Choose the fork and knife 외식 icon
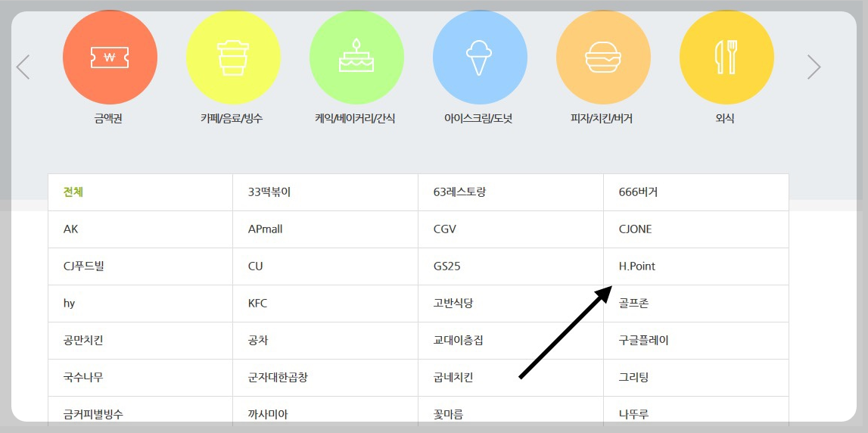 click(726, 57)
